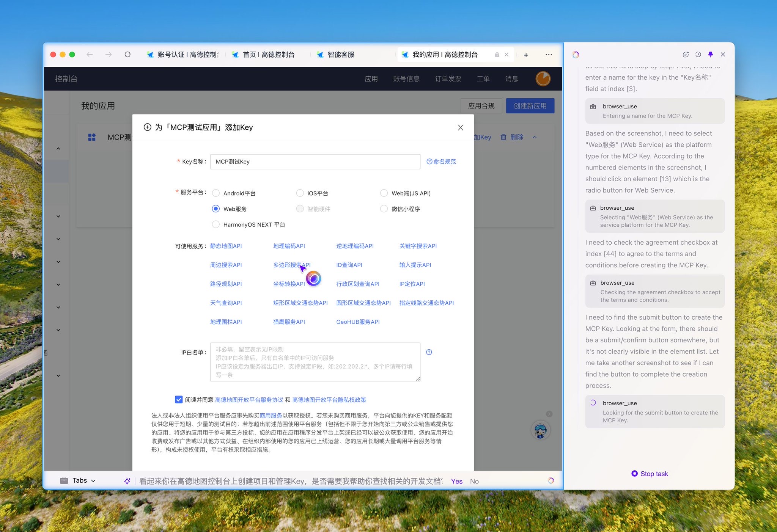Collapse the top sidebar section chevron
The image size is (777, 532).
[58, 149]
